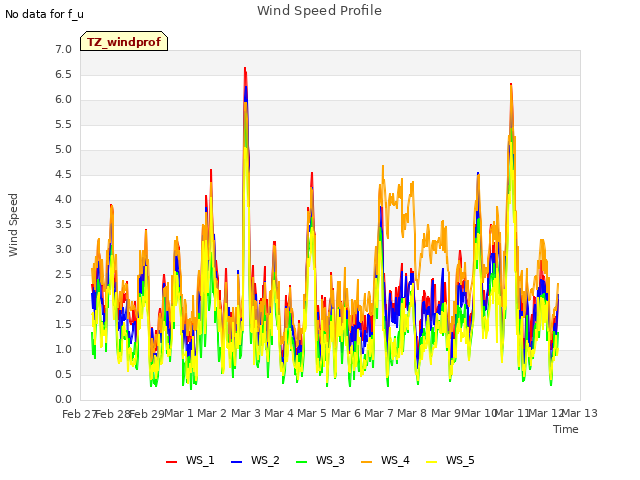The image size is (640, 480).
Task: Click the Mar 5 x-axis tick label
Action: click(x=312, y=413)
